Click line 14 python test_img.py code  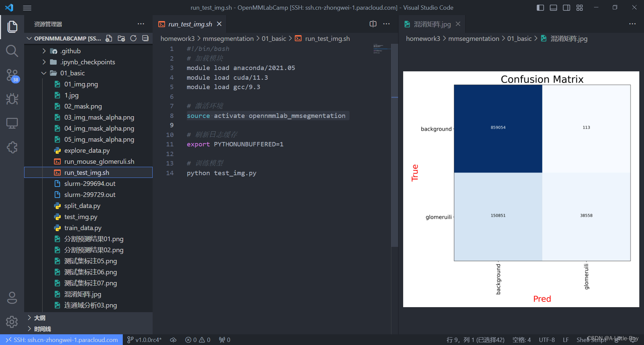(221, 173)
